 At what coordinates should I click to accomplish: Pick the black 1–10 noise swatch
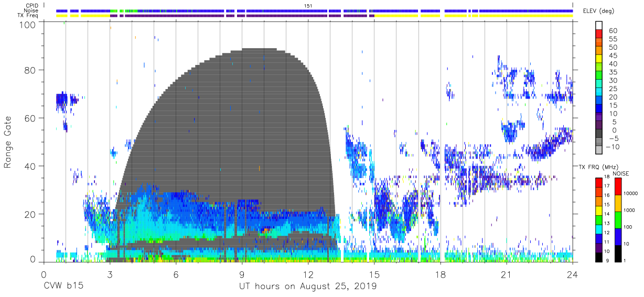click(617, 254)
